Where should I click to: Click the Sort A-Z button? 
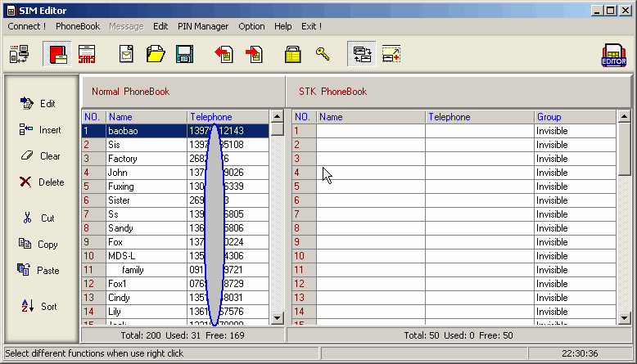click(39, 307)
